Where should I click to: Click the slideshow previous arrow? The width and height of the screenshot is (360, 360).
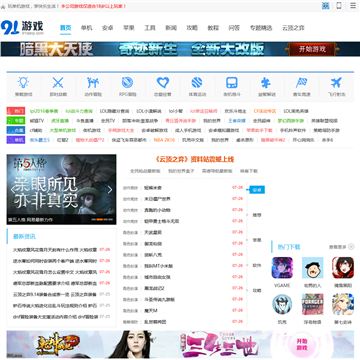(13, 190)
